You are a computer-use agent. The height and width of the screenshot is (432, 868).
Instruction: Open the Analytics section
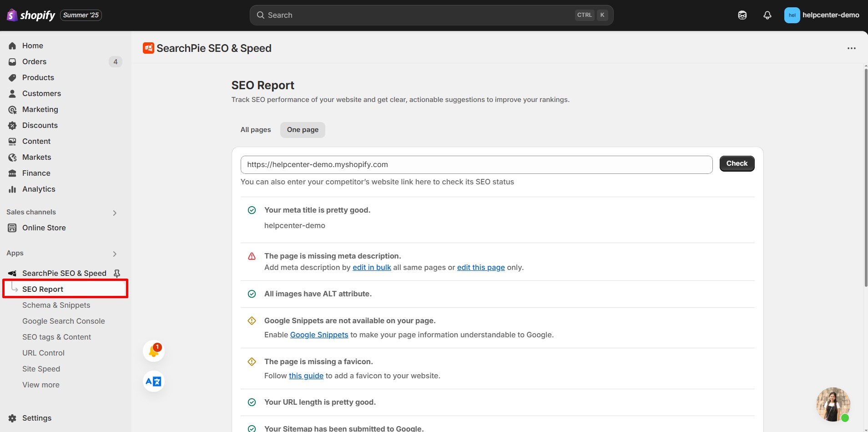pos(39,189)
